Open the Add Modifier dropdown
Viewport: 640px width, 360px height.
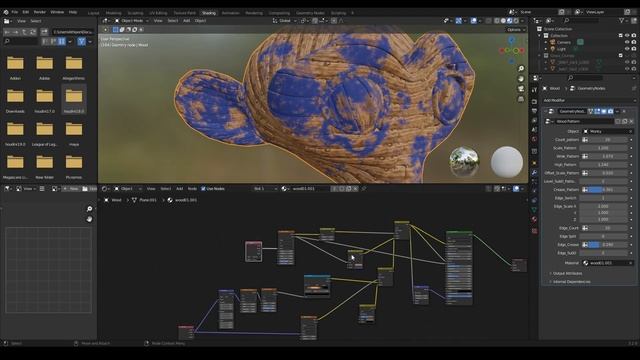point(589,100)
